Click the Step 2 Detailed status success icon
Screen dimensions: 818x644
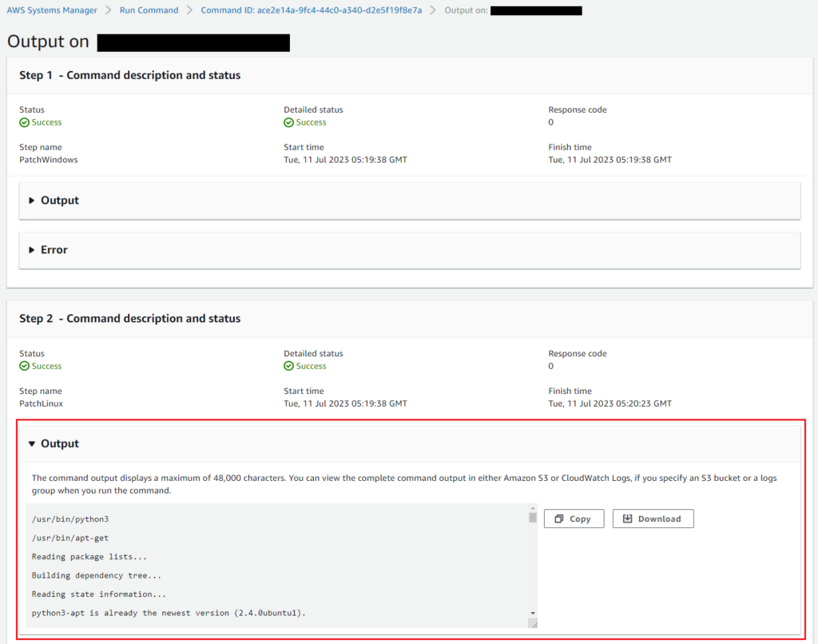pos(288,366)
